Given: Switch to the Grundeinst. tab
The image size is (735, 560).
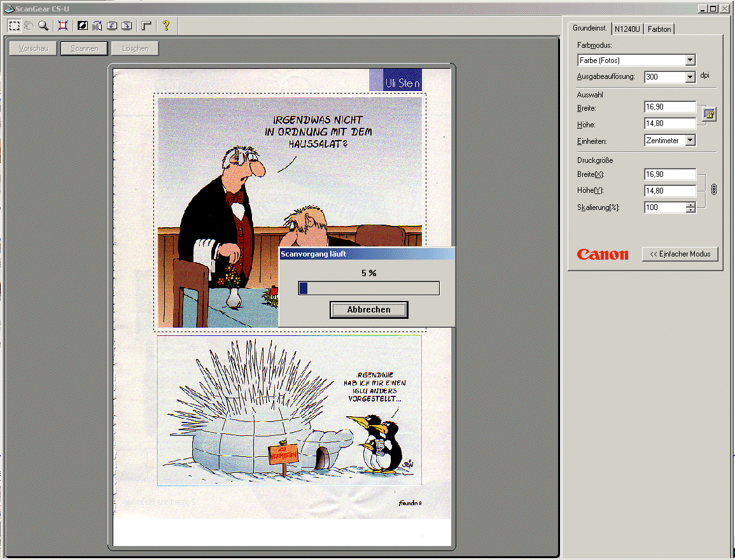Looking at the screenshot, I should [590, 28].
